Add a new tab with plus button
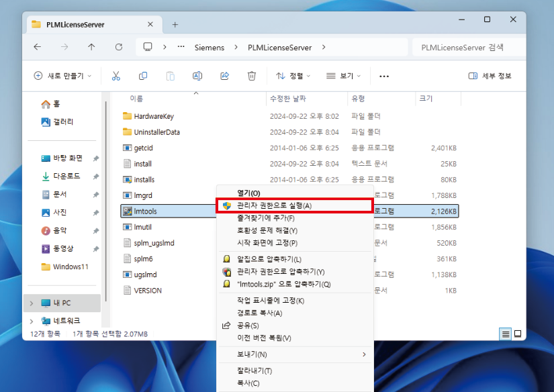 pos(175,25)
